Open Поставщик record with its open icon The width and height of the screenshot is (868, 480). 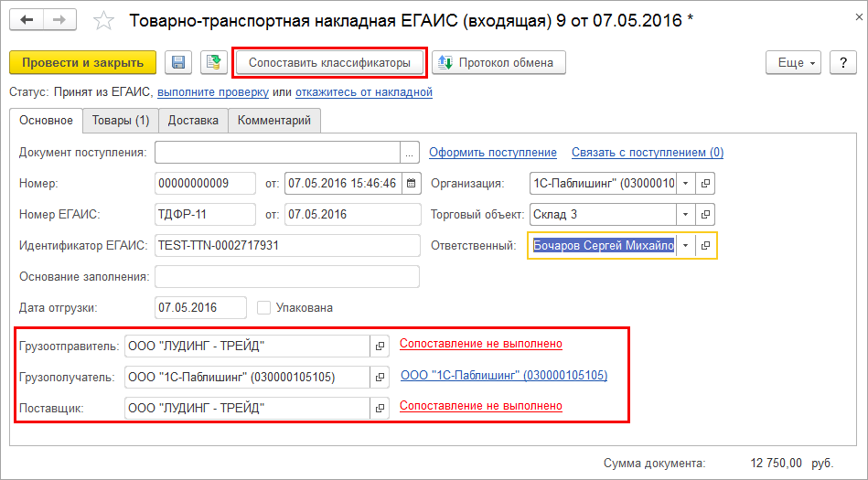380,408
